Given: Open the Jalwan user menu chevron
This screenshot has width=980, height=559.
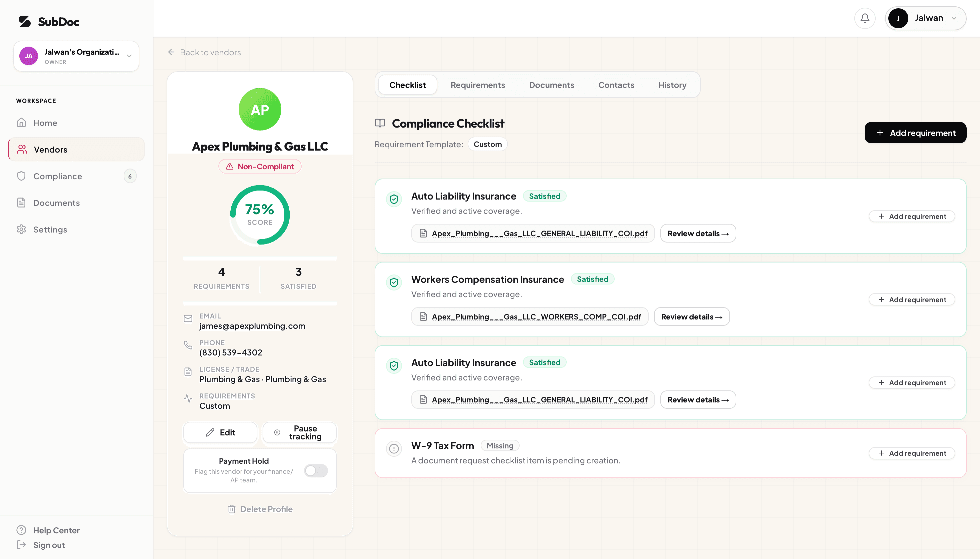Looking at the screenshot, I should click(954, 18).
